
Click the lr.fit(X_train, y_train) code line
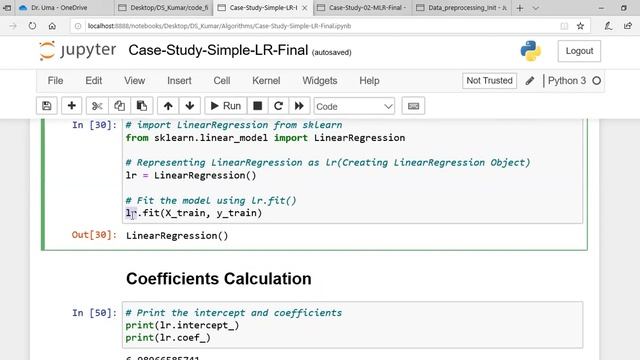tap(194, 213)
